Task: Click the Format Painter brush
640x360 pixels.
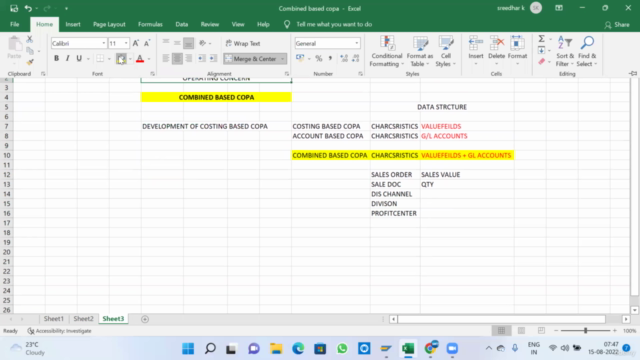Action: point(29,62)
